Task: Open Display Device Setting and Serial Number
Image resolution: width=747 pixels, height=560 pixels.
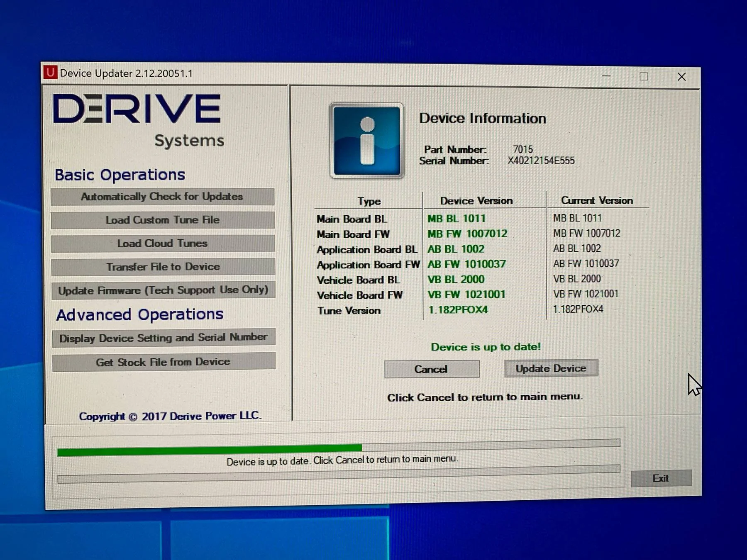Action: click(164, 338)
